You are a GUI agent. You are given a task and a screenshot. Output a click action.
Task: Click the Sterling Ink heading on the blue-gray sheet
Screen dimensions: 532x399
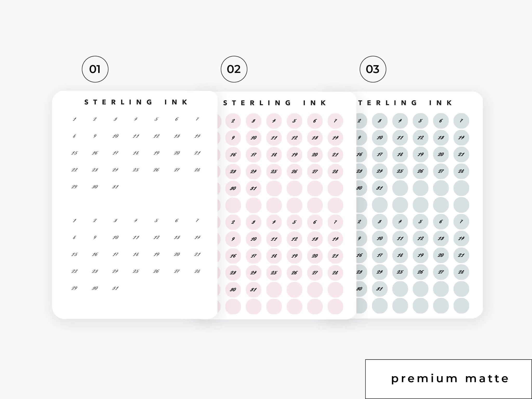coord(405,103)
